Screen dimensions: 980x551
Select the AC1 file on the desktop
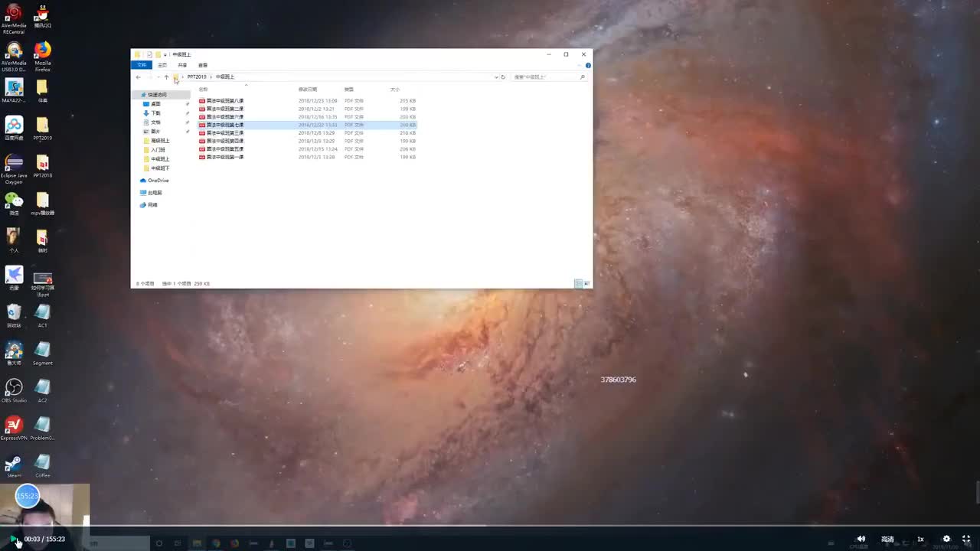coord(42,315)
